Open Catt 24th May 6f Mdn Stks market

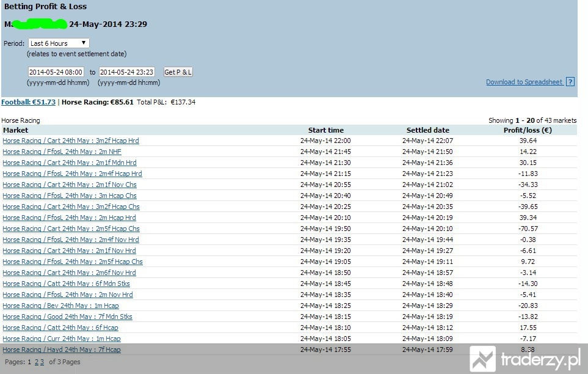click(66, 284)
